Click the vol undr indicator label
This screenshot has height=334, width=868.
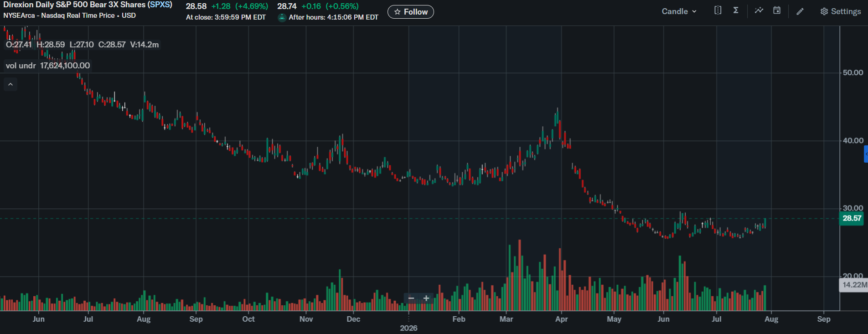point(21,66)
